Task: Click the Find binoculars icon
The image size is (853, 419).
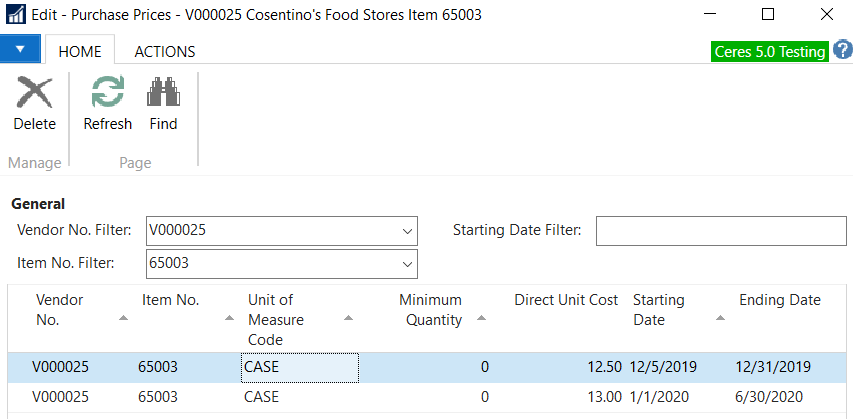Action: coord(163,95)
